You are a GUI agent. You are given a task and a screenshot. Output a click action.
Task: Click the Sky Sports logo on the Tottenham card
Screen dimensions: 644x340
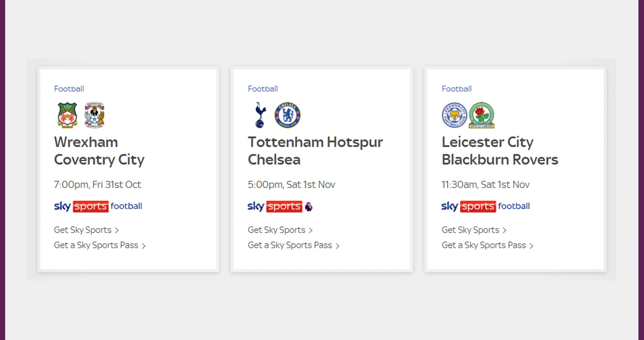(x=276, y=206)
